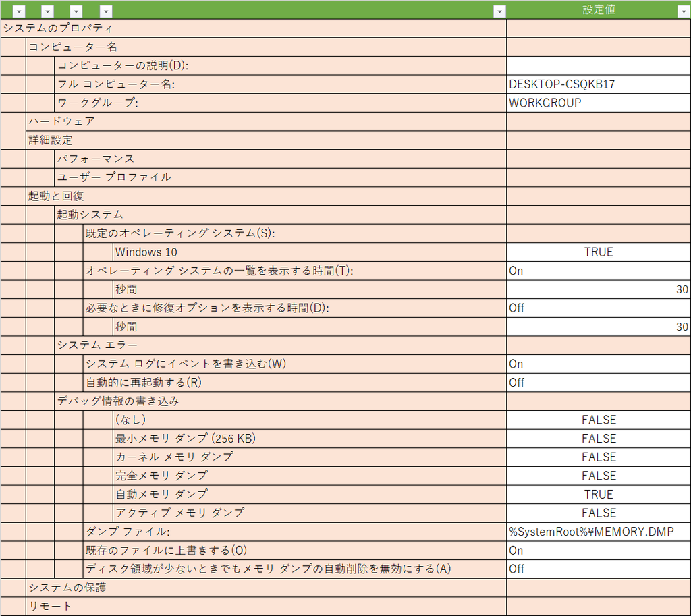This screenshot has width=691, height=616.
Task: Click the 設定値 header cell
Action: click(x=599, y=9)
